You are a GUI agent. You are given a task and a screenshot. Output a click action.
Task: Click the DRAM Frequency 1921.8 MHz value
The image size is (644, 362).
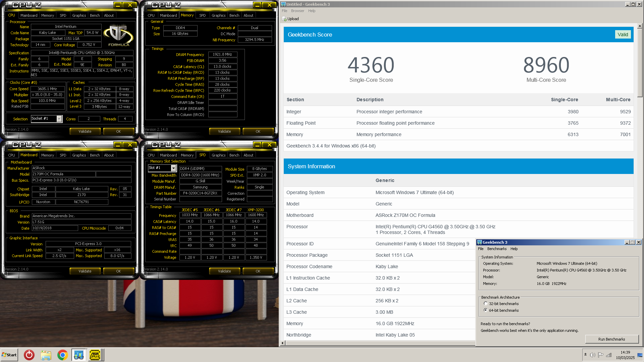[x=223, y=54]
